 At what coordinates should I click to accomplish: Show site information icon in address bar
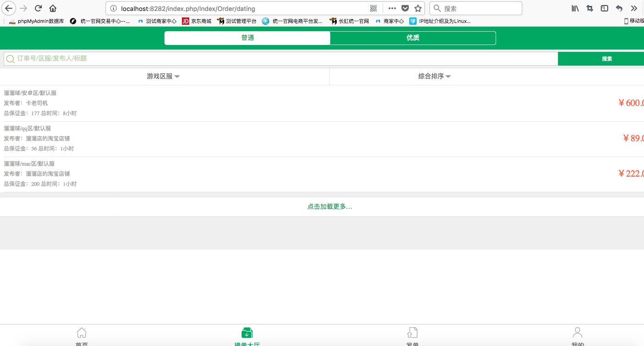click(114, 8)
